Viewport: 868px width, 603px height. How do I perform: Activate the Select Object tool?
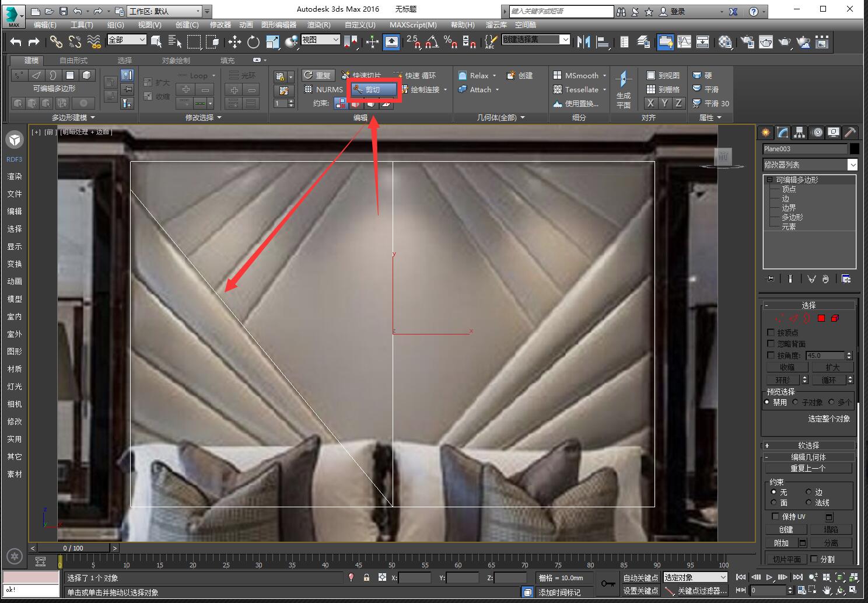tap(156, 41)
